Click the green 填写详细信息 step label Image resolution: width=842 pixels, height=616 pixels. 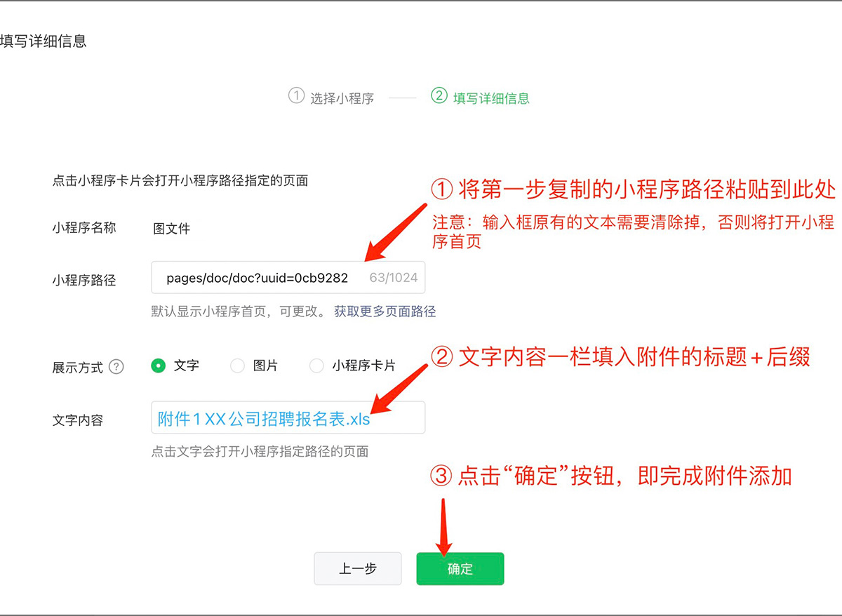coord(491,98)
